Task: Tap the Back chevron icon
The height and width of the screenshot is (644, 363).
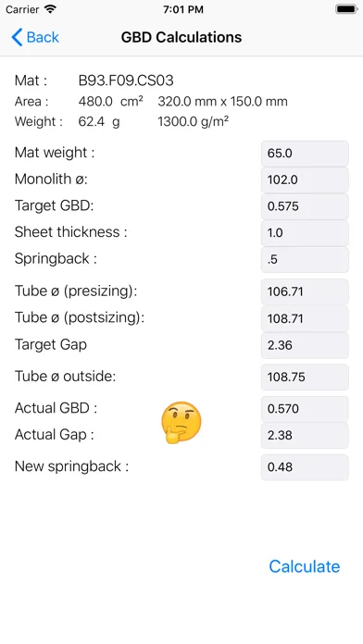Action: pyautogui.click(x=17, y=37)
